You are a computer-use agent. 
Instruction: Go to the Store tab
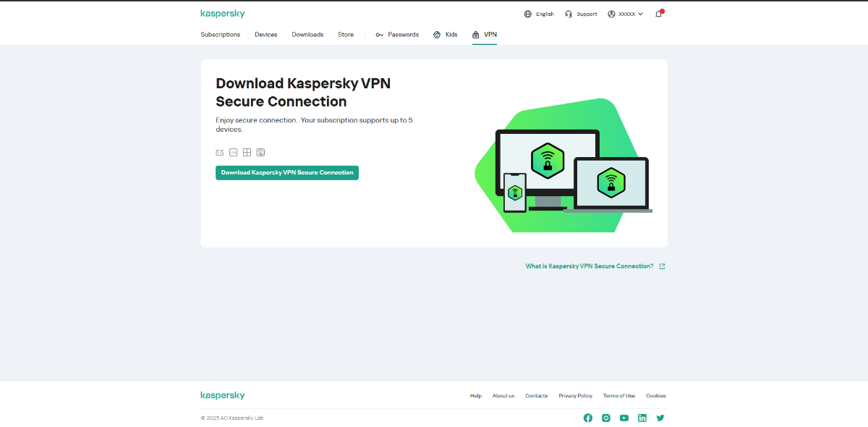pyautogui.click(x=346, y=35)
